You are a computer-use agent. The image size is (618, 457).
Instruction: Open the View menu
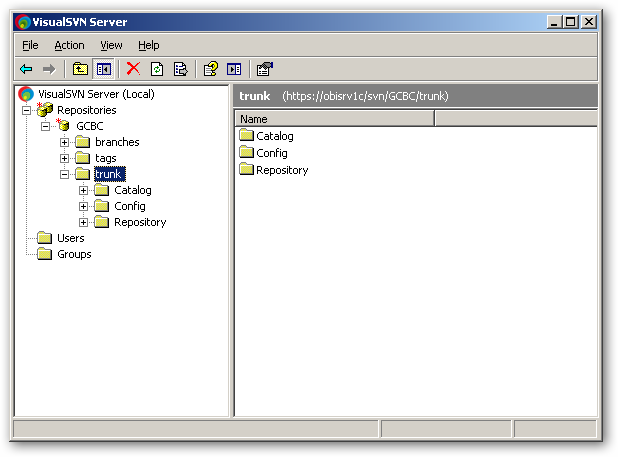click(x=111, y=45)
